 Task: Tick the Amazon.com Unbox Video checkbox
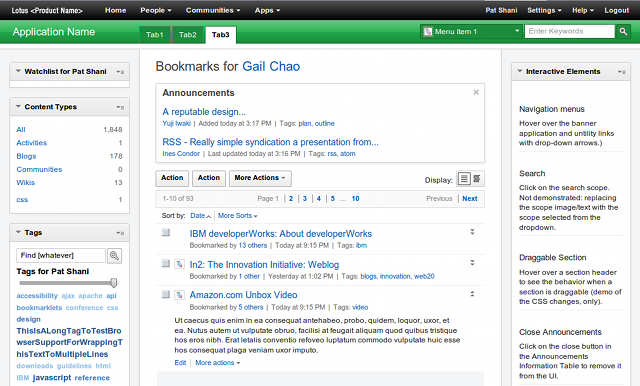[166, 294]
